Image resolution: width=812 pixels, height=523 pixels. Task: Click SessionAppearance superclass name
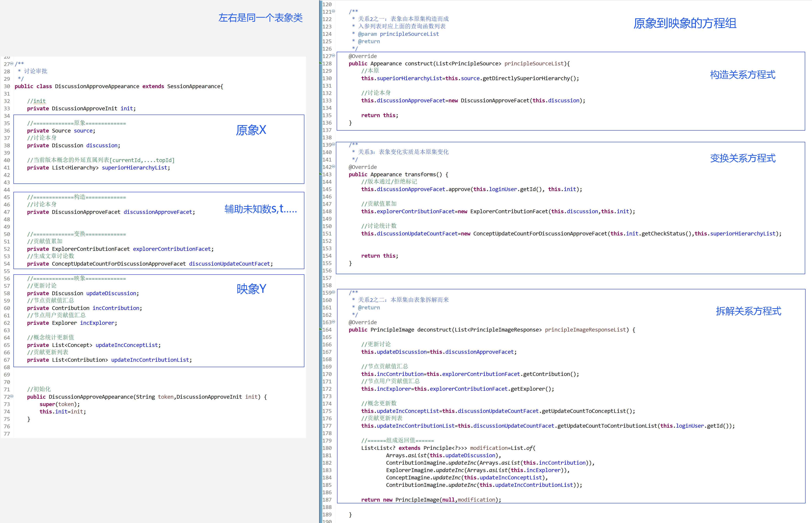tap(193, 86)
